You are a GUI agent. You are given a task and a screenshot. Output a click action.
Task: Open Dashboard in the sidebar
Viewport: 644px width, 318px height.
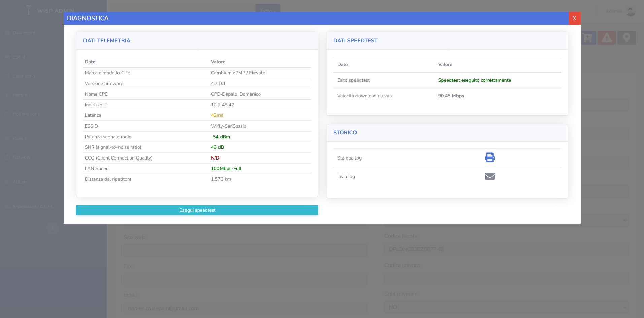[x=24, y=33]
